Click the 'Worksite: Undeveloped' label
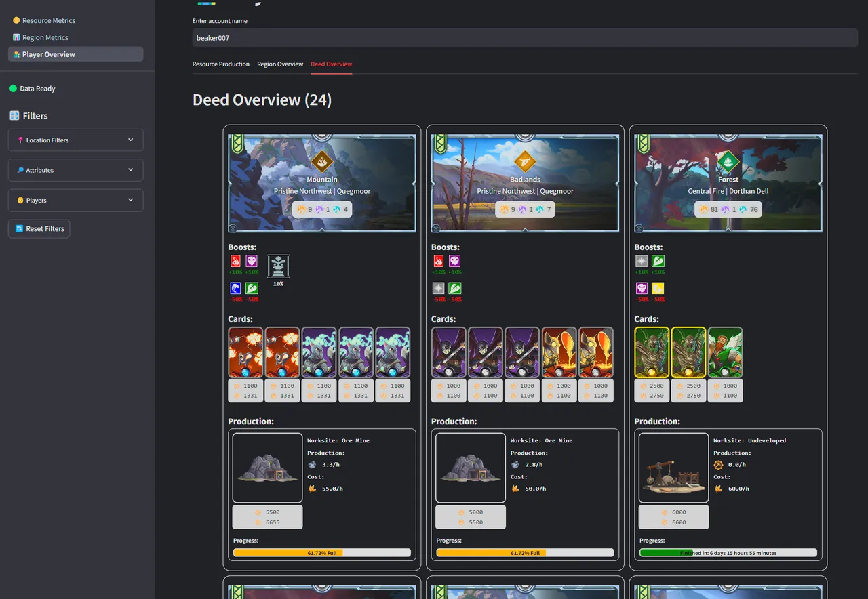This screenshot has width=868, height=599. (x=749, y=440)
